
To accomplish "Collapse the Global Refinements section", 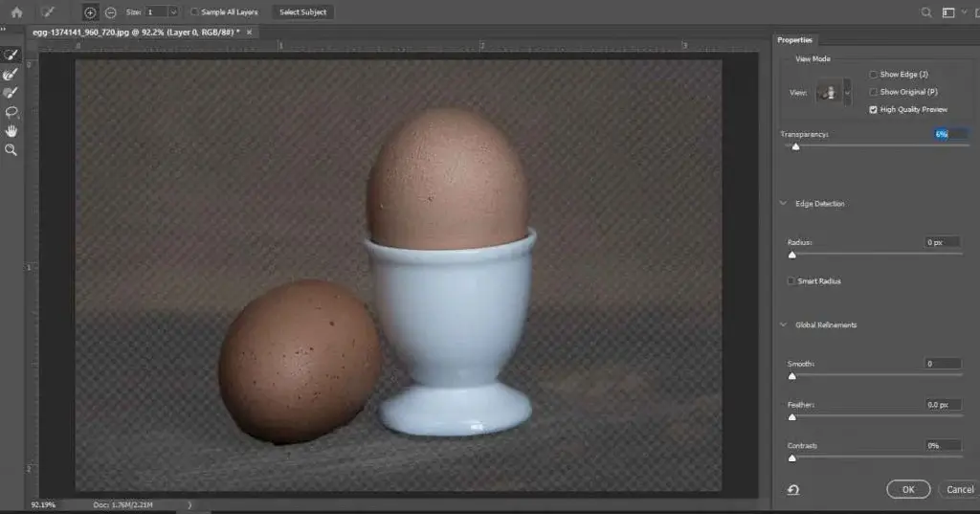I will tap(784, 325).
